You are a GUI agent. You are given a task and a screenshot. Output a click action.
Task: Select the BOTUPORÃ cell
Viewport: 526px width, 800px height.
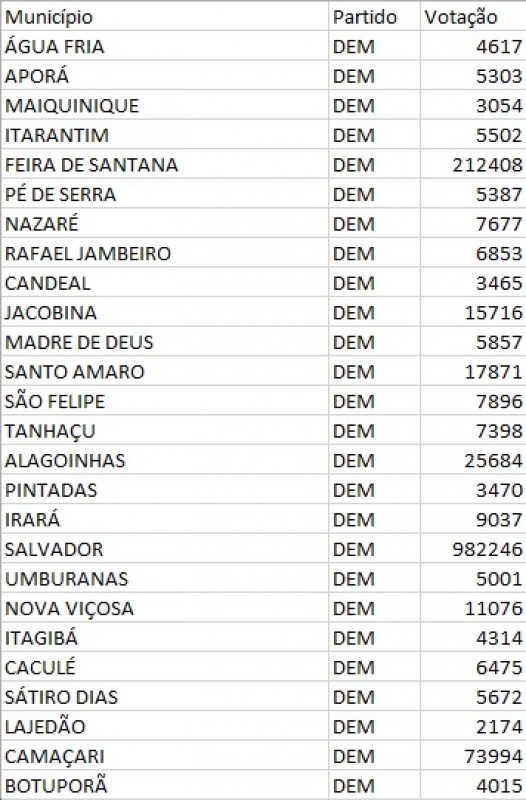(165, 785)
